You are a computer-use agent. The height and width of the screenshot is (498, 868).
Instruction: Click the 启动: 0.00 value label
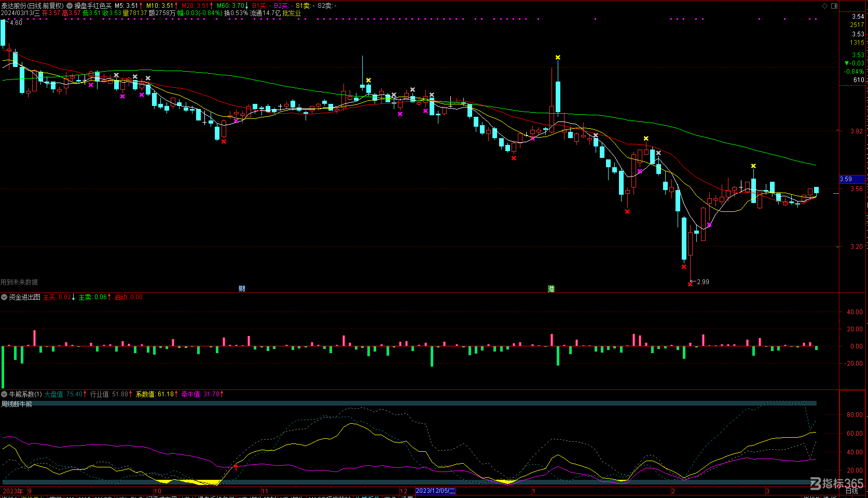pos(128,297)
